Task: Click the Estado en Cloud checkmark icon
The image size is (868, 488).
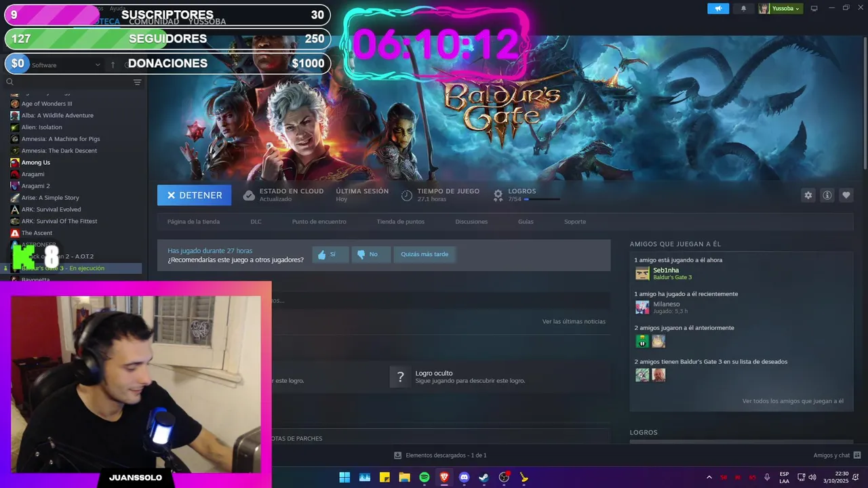Action: click(249, 195)
